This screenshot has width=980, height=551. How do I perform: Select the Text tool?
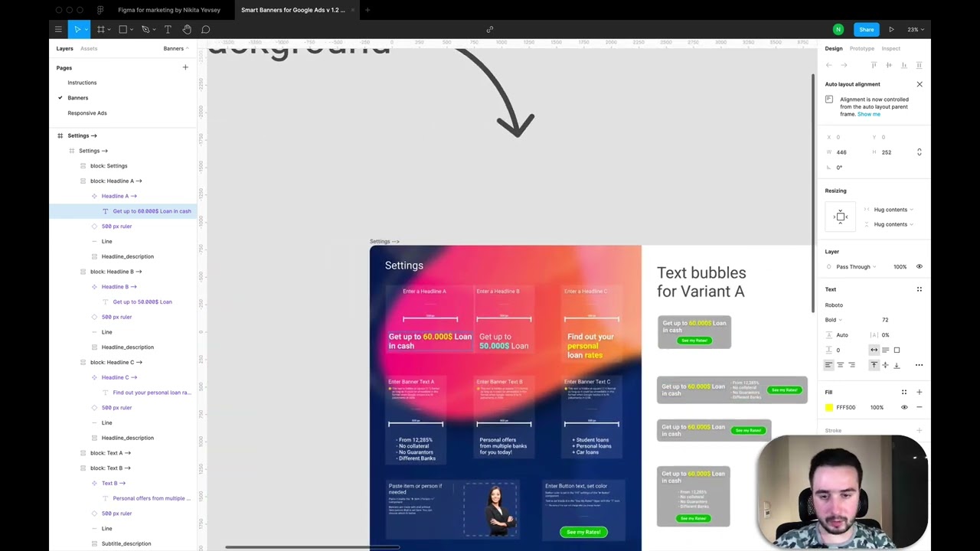168,29
